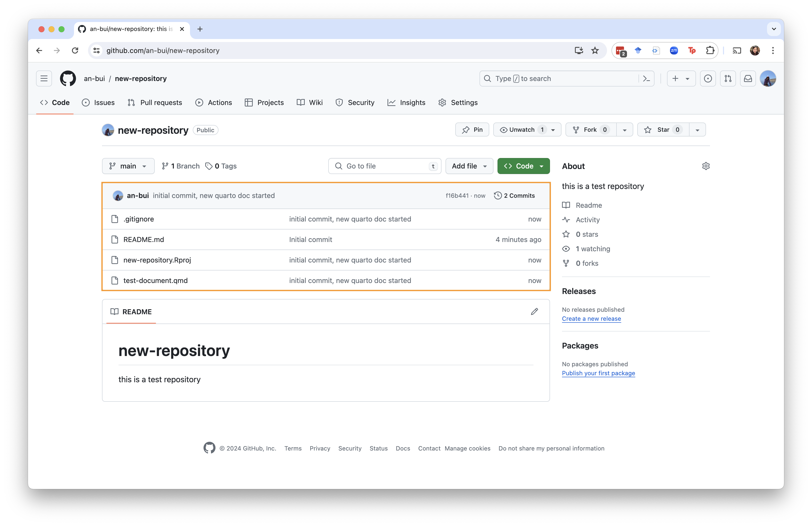The image size is (812, 526).
Task: Click the Go to file search field
Action: pyautogui.click(x=384, y=166)
